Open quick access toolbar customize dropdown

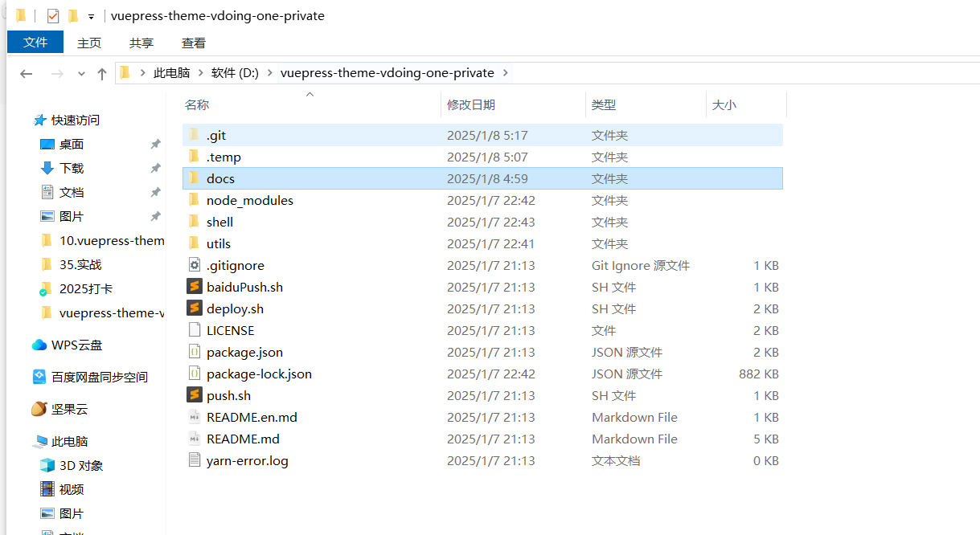click(x=91, y=17)
